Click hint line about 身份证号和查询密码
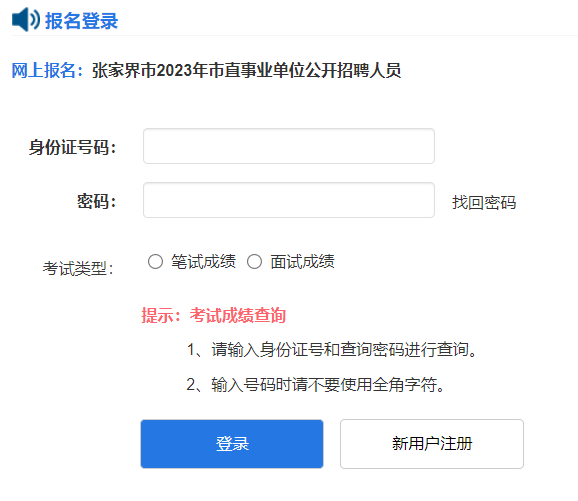578x501 pixels. [332, 349]
